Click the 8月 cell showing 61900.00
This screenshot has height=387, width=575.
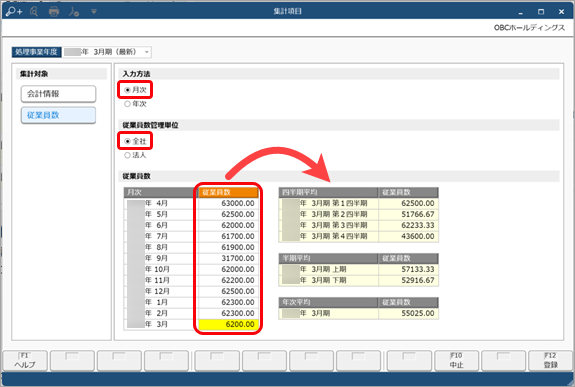tap(228, 248)
